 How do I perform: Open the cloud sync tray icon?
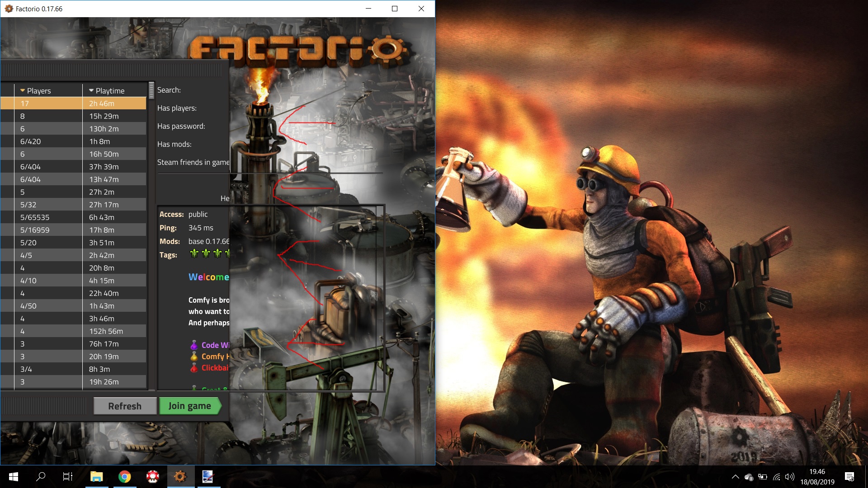pos(749,477)
